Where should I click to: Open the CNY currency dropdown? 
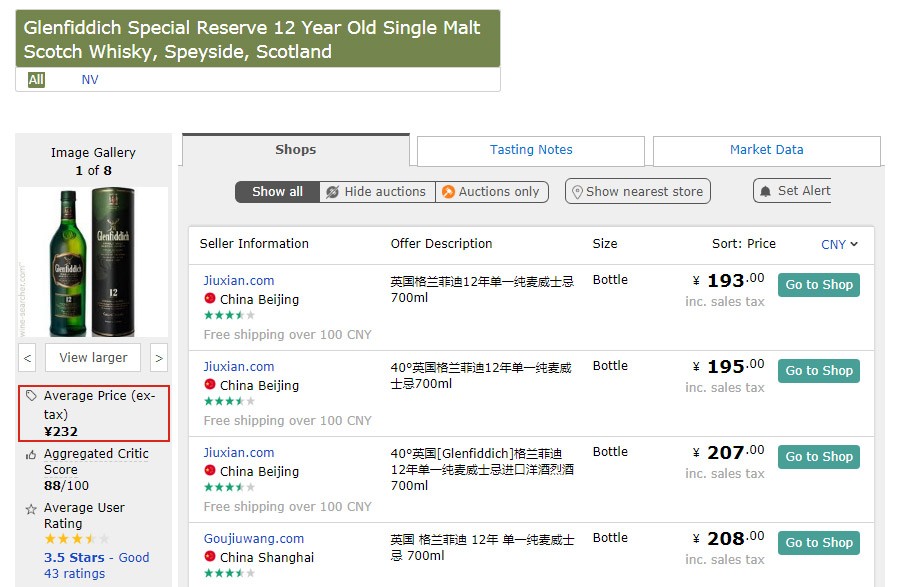(839, 244)
